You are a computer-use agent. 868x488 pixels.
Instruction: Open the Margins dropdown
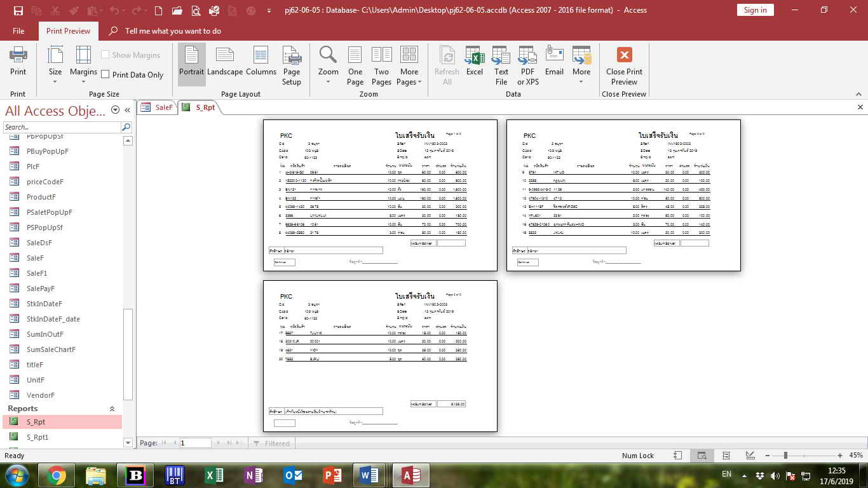(x=83, y=65)
